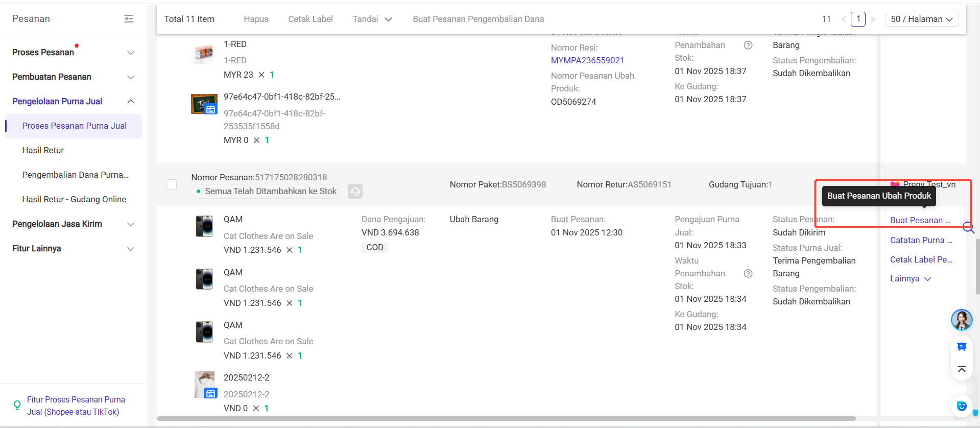Tick the checkbox for order 517175028280318
Screen dimensions: 980x428
[x=172, y=184]
